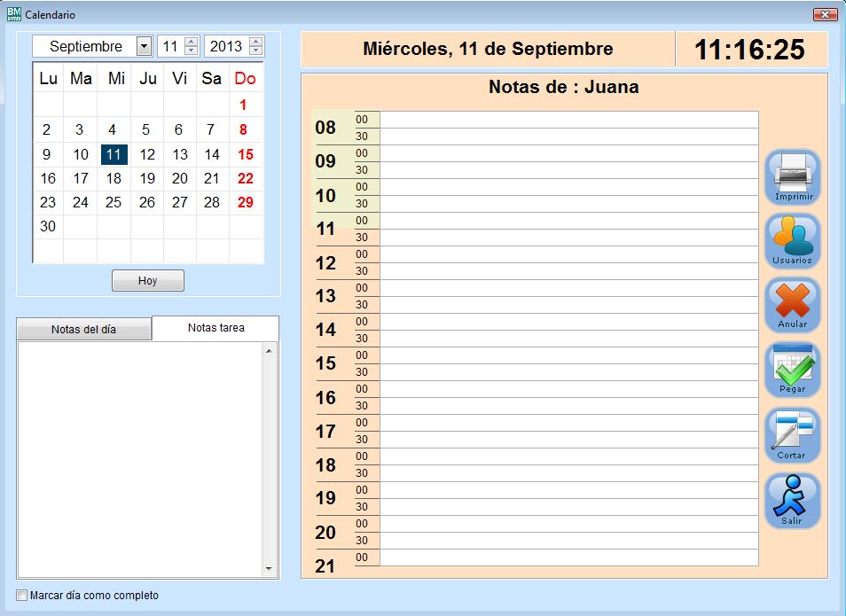Click the Imprimir printer icon
This screenshot has width=846, height=616.
pyautogui.click(x=793, y=176)
